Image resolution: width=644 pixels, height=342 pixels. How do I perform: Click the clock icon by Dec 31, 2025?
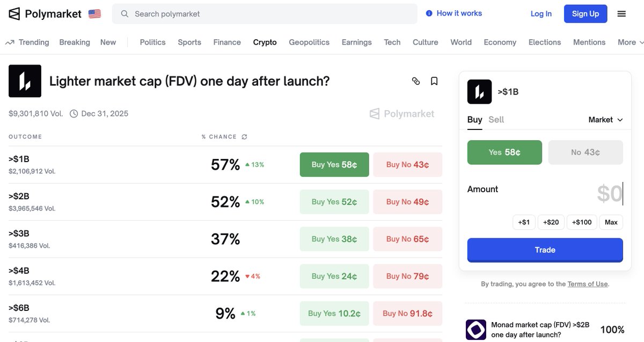click(x=74, y=114)
